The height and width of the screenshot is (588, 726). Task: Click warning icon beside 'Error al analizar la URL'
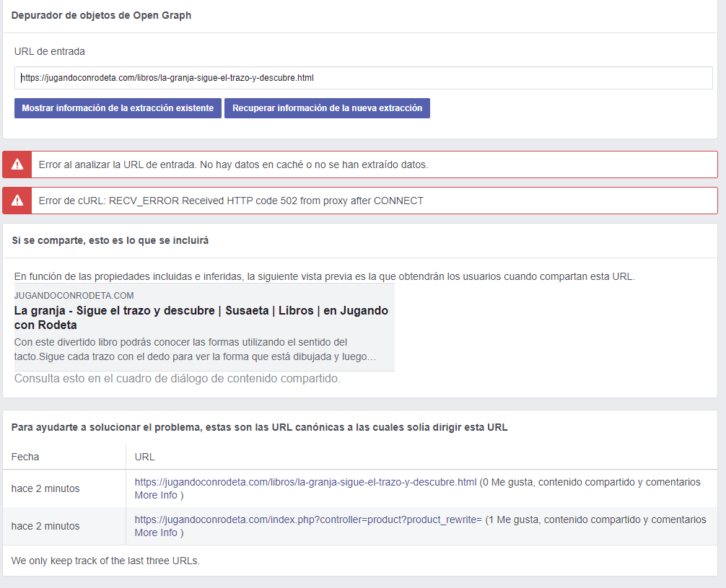[17, 164]
